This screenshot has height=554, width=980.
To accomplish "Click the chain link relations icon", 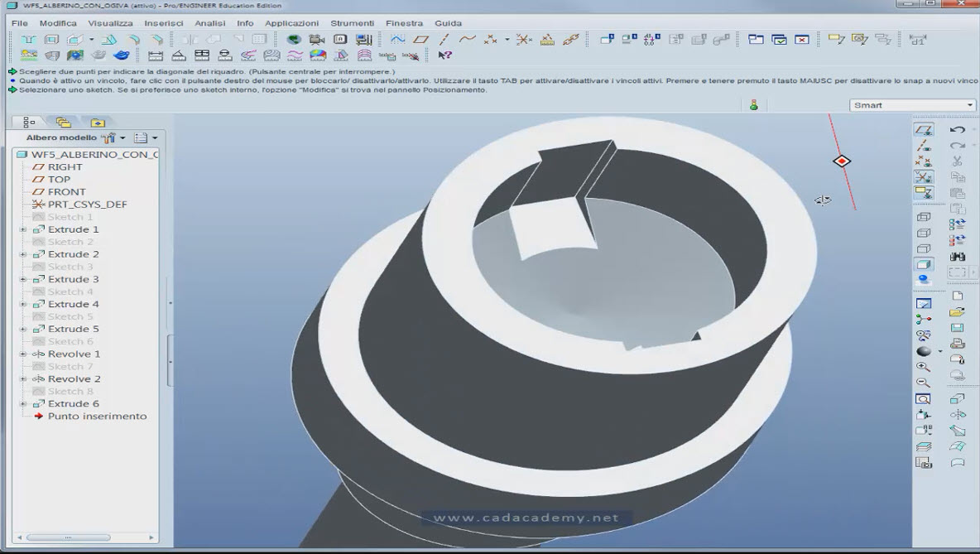I will click(570, 40).
